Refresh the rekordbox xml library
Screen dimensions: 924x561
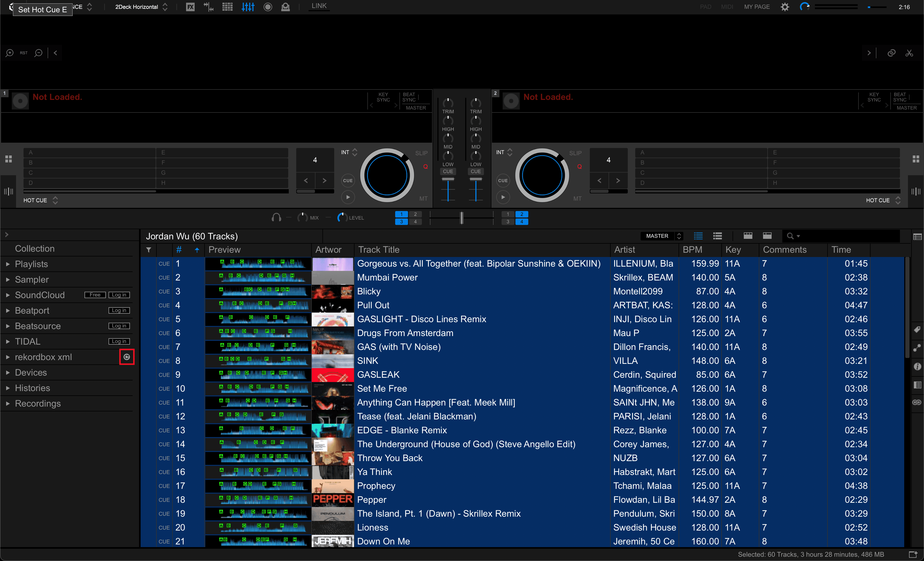(x=127, y=357)
